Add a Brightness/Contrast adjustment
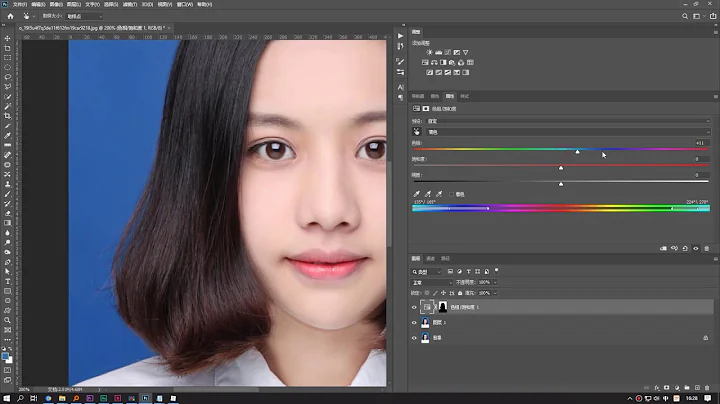Viewport: 720px width, 404px height. tap(429, 52)
